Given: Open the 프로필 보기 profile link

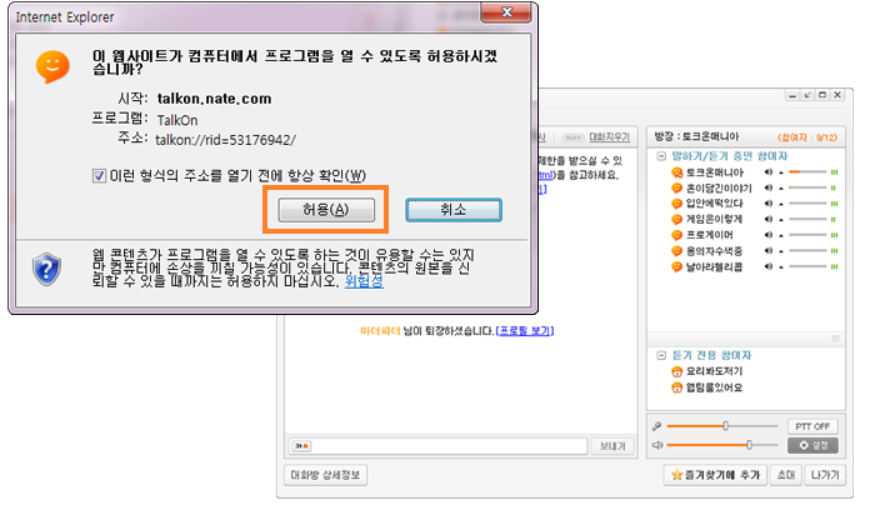Looking at the screenshot, I should pos(525,331).
